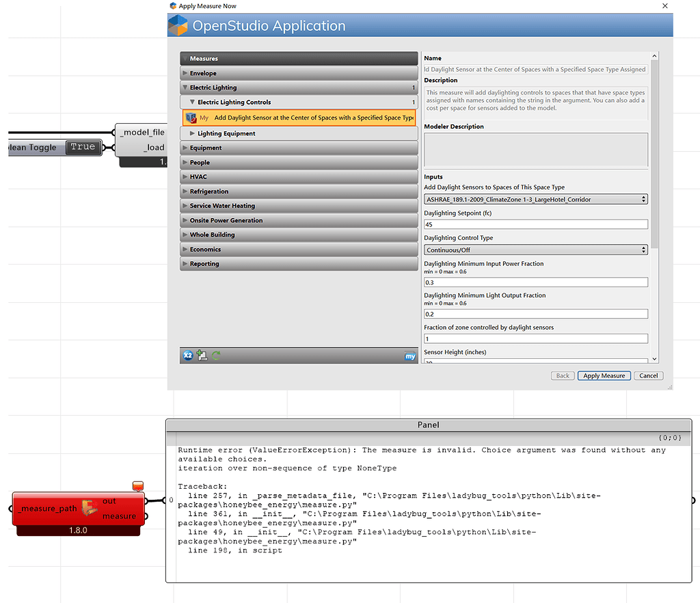Expand the Envelope measures category
The width and height of the screenshot is (700, 603).
coord(299,73)
